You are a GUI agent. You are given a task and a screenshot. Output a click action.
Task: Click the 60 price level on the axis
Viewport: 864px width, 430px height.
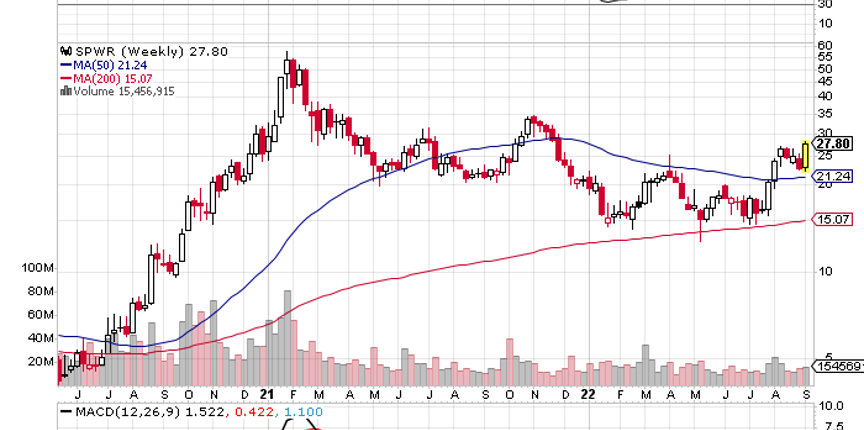point(825,46)
